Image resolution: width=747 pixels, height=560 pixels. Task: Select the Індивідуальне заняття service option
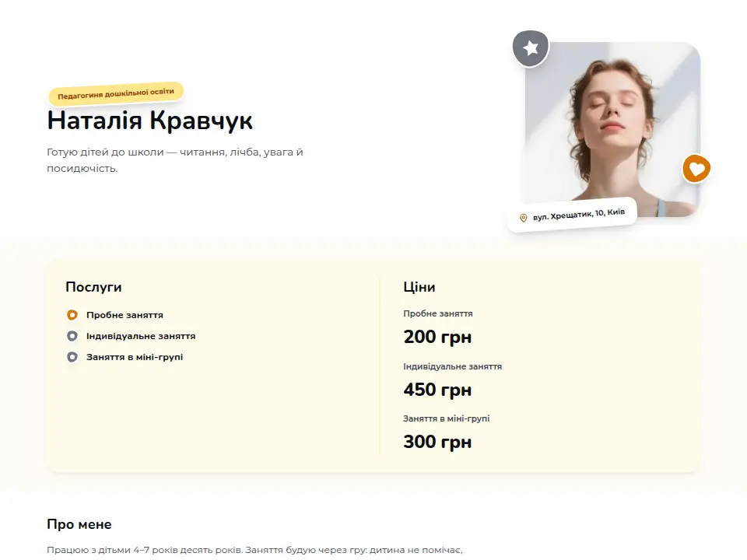click(131, 336)
